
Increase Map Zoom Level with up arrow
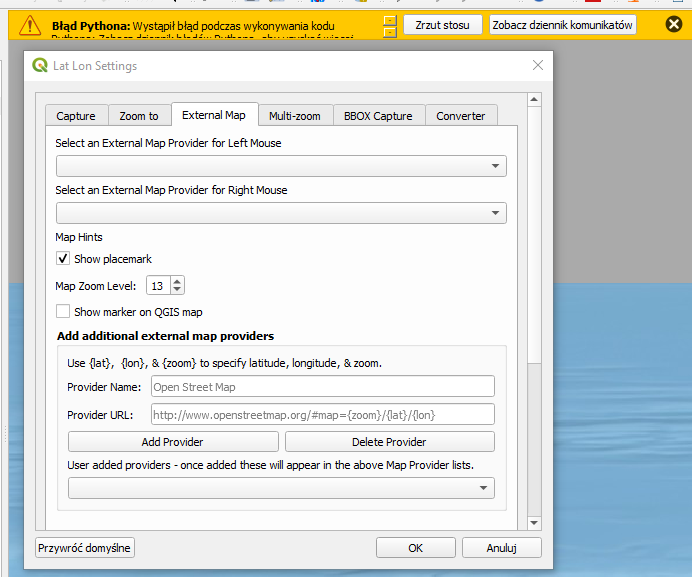click(x=177, y=281)
